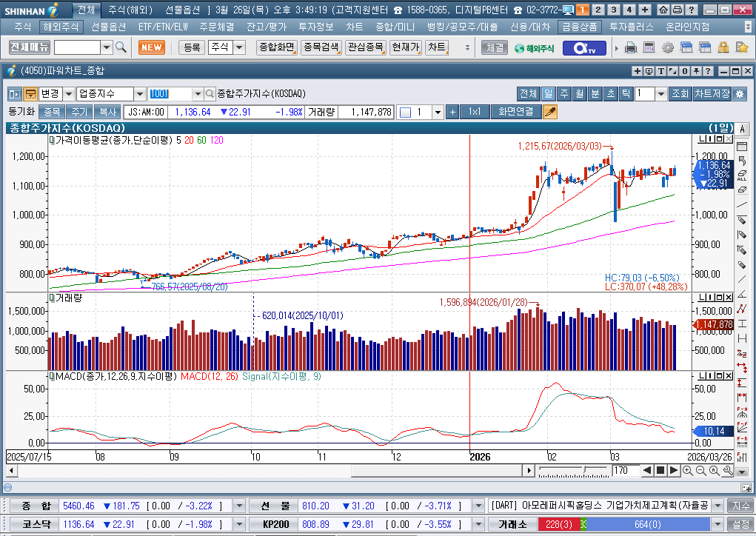This screenshot has height=536, width=756.
Task: Open the 업종지수 dropdown
Action: tap(139, 93)
